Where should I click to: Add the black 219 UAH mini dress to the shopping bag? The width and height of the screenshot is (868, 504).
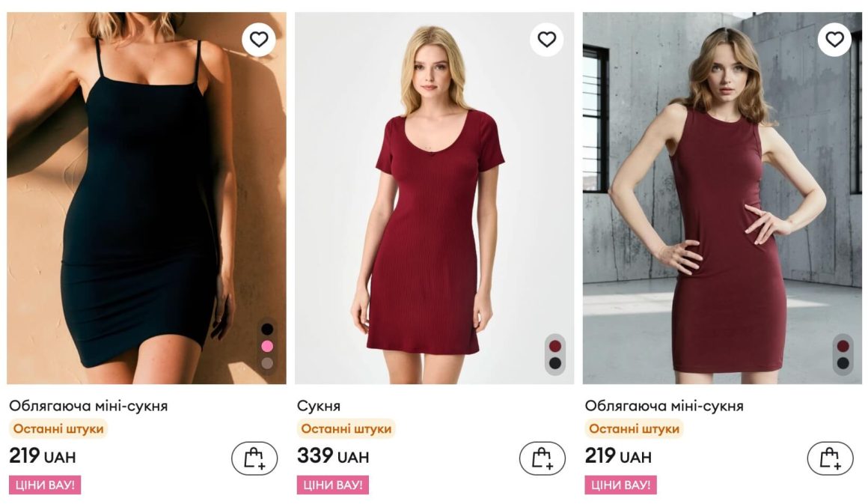pyautogui.click(x=254, y=458)
